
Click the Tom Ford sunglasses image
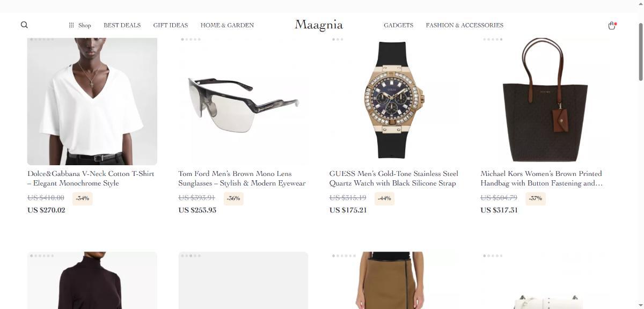(x=243, y=100)
